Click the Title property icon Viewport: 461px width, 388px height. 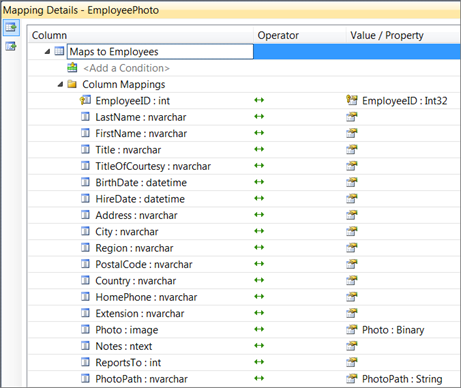352,149
